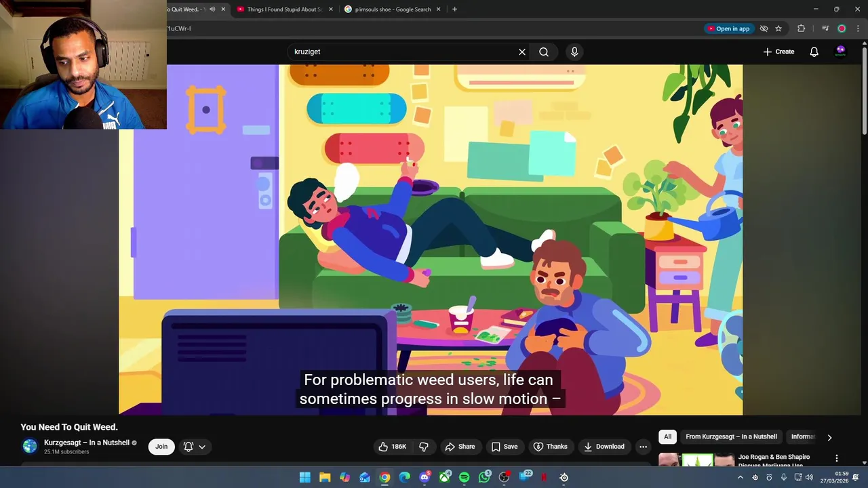Viewport: 868px width, 488px height.
Task: Close the 'plimsouls shoe' tab
Action: [x=438, y=9]
